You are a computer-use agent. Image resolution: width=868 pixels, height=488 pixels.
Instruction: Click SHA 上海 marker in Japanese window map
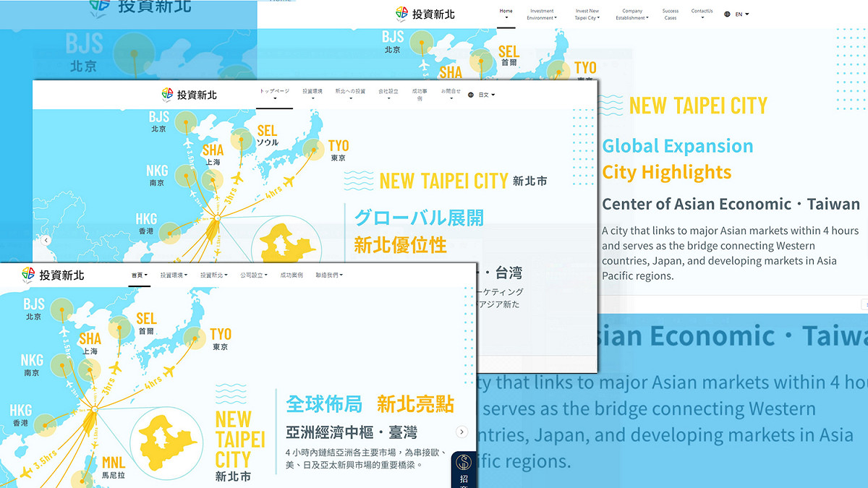(x=211, y=181)
